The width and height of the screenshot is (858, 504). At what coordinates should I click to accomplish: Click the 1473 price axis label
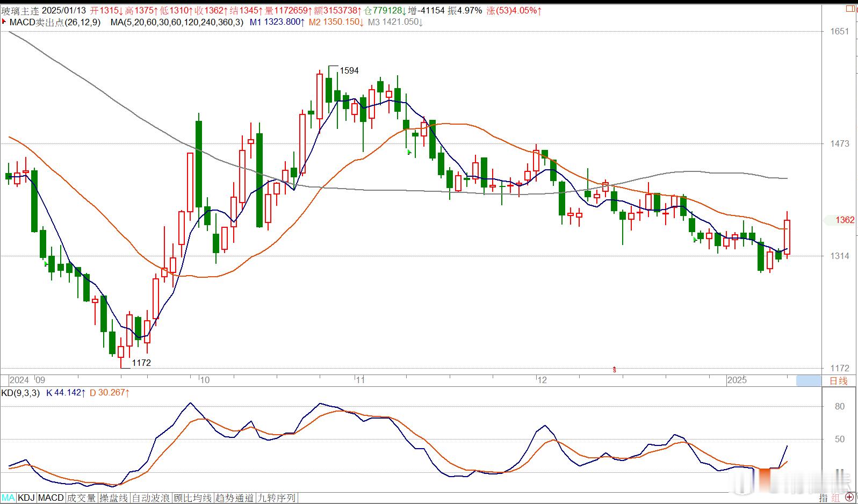840,143
